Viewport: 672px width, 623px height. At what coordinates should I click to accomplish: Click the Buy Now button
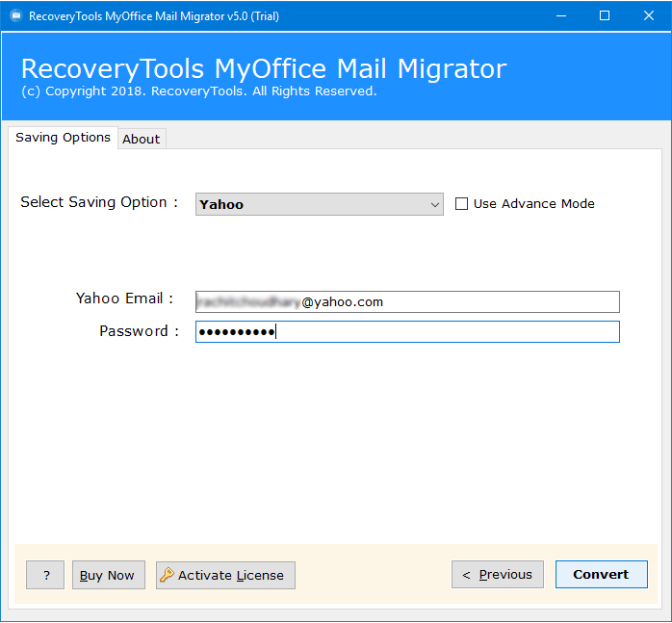(x=109, y=575)
